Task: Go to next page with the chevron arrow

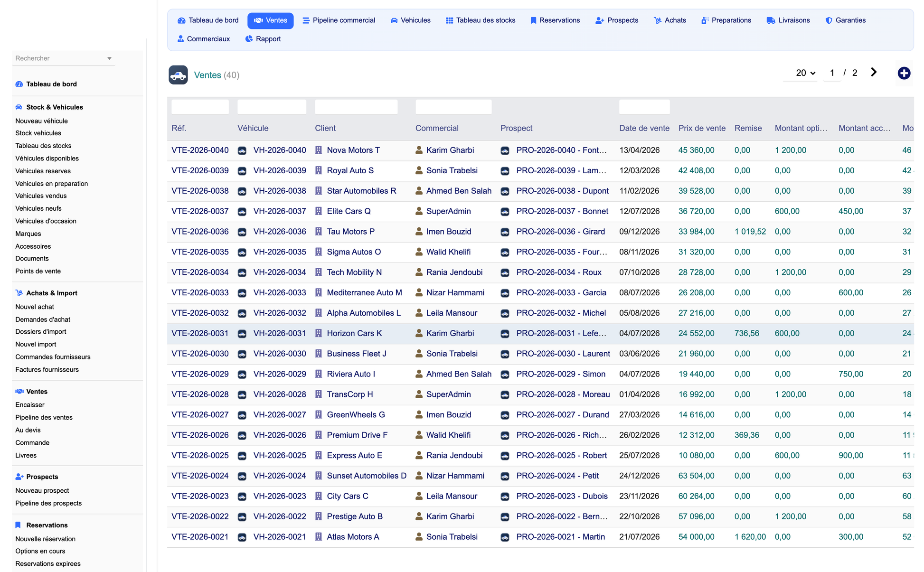Action: pos(874,72)
